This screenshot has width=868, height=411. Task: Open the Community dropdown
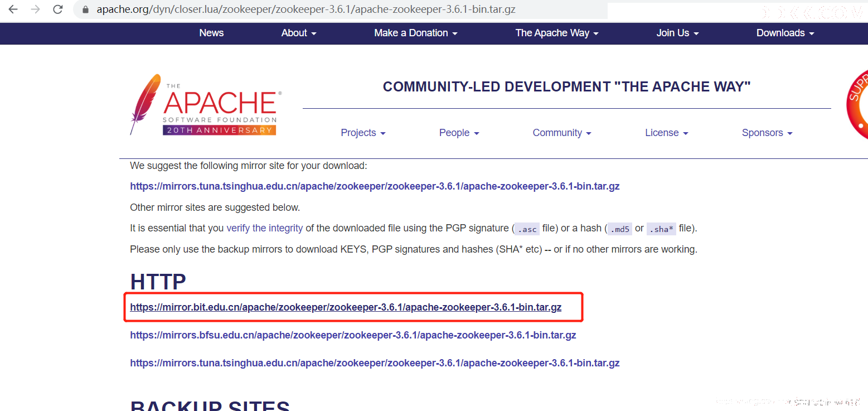coord(562,133)
